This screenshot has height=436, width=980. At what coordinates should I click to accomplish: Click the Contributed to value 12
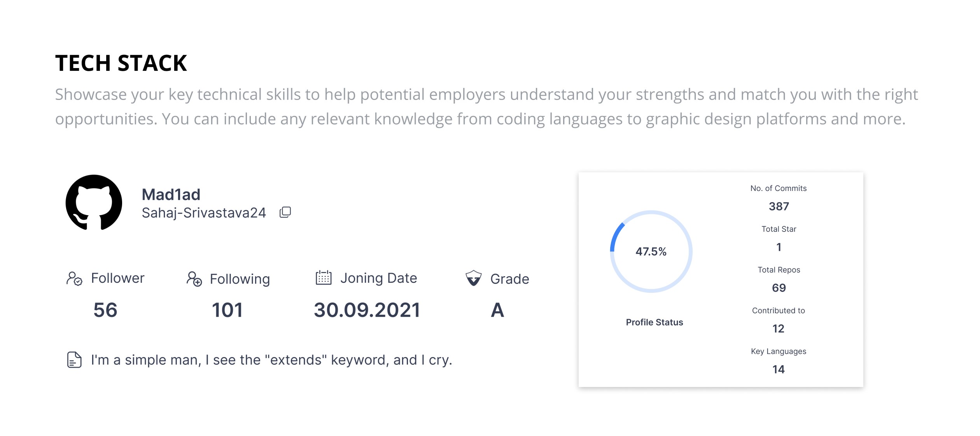point(778,329)
